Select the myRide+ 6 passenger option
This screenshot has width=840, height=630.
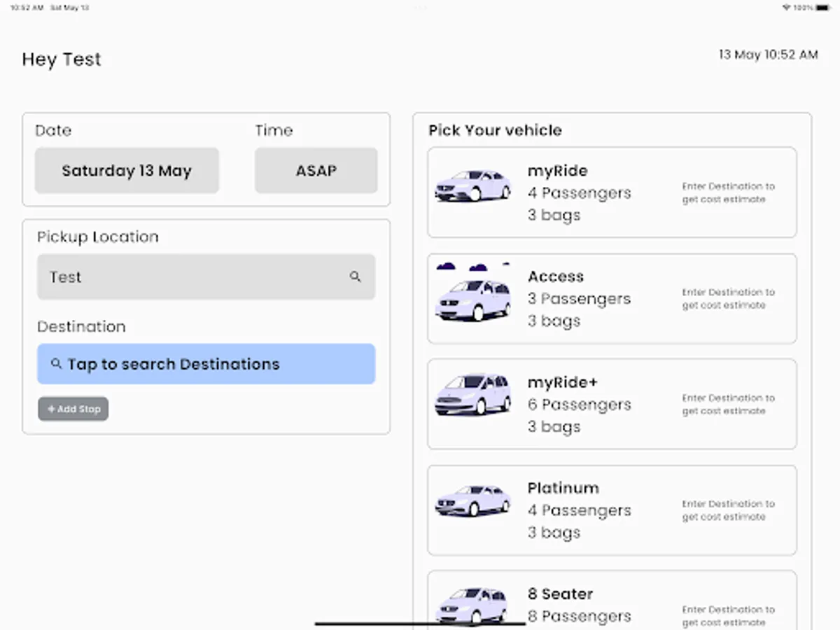pos(612,405)
